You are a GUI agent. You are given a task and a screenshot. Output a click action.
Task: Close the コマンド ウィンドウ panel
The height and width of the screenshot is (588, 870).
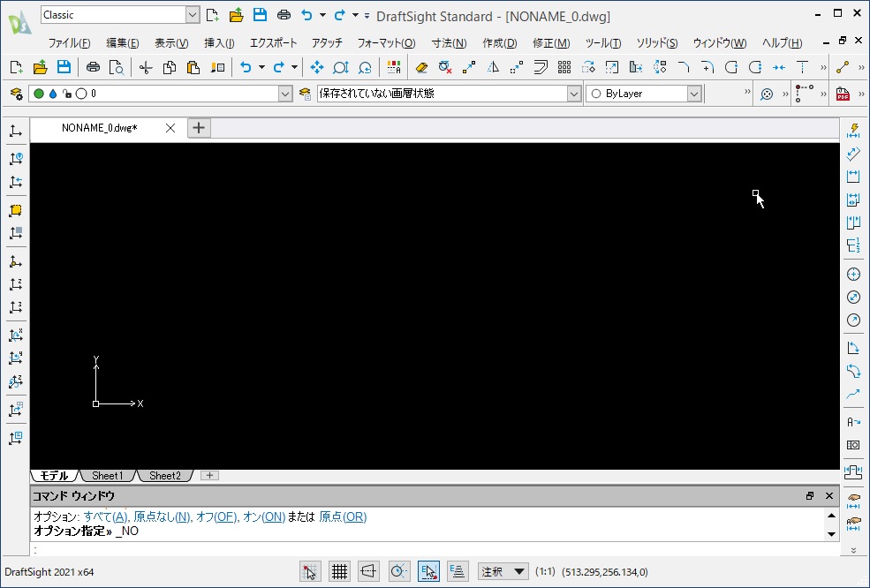(829, 496)
